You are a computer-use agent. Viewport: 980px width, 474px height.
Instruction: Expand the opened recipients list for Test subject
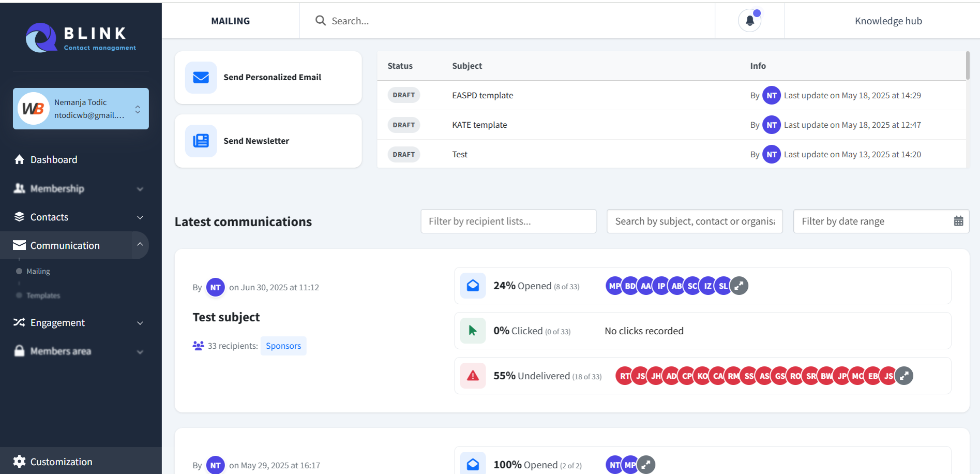coord(740,286)
